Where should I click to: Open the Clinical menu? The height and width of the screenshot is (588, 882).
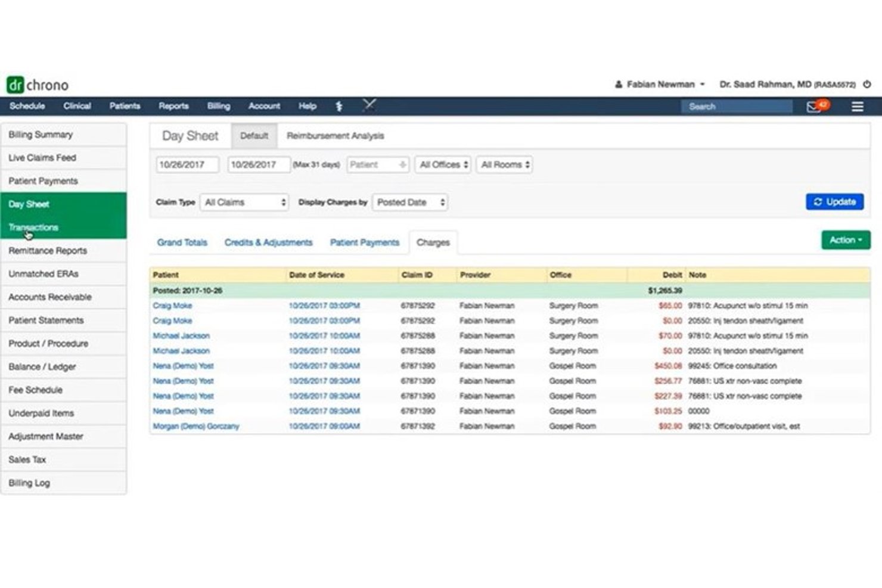77,106
